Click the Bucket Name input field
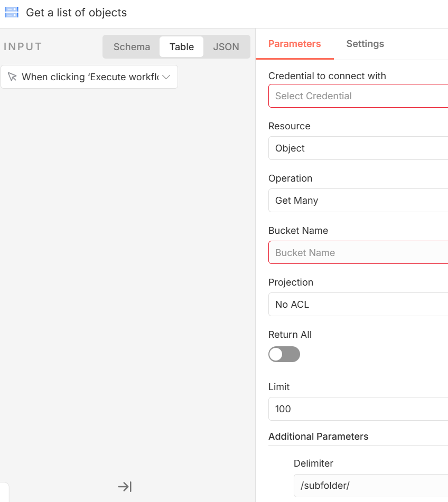 tap(358, 253)
